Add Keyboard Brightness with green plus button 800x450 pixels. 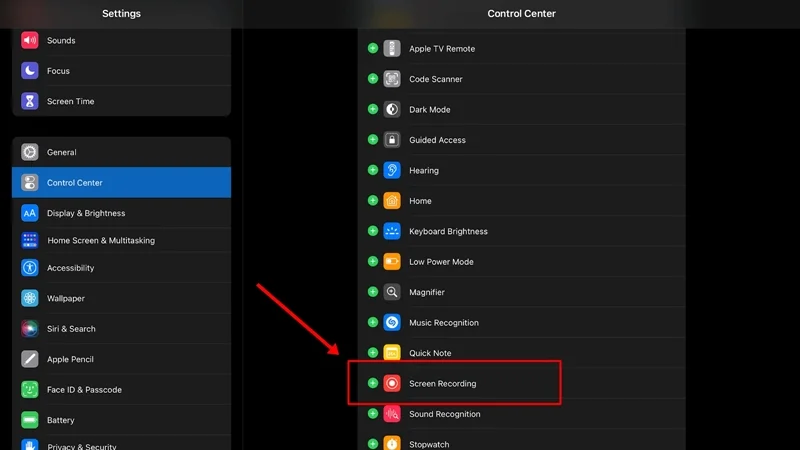pyautogui.click(x=372, y=231)
